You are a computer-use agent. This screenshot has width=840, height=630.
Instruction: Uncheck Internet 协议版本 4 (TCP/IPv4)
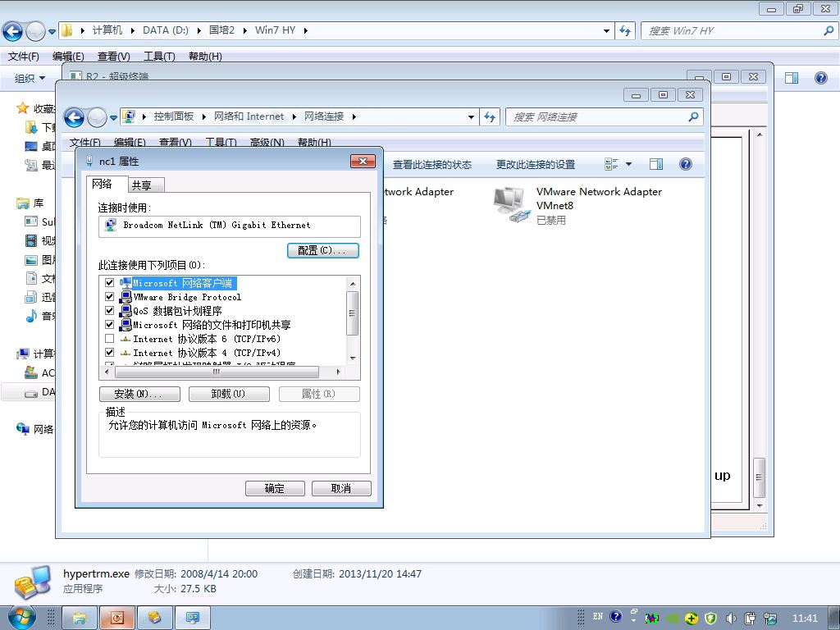(110, 353)
